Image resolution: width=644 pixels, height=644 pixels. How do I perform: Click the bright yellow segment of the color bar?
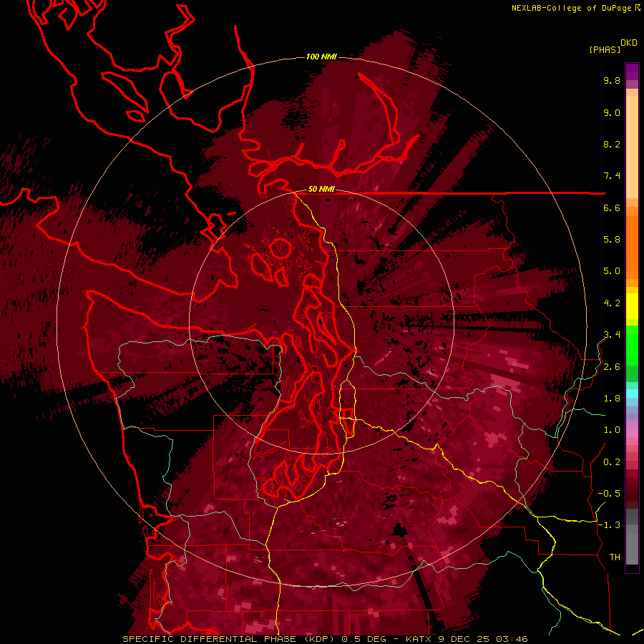point(632,306)
